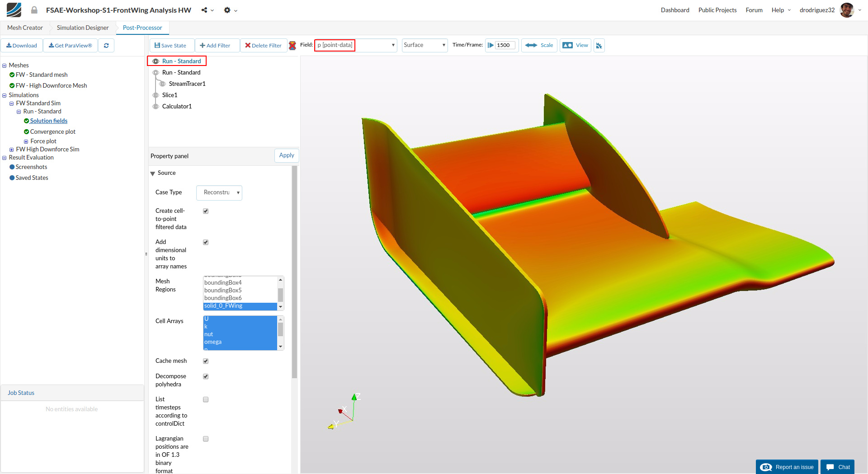Screen dimensions: 868x474
Task: Expand FW High Downforce Sim node
Action: pos(12,150)
